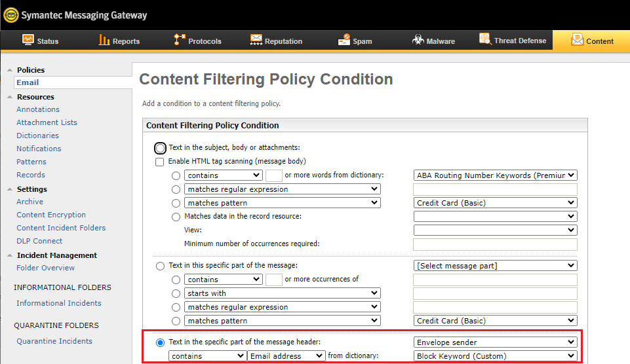Expand the ABA Routing Number Keywords dropdown
630x364 pixels.
click(496, 175)
